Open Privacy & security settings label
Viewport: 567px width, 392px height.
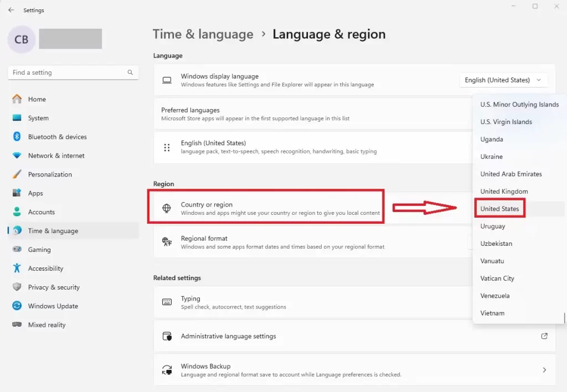tap(54, 287)
